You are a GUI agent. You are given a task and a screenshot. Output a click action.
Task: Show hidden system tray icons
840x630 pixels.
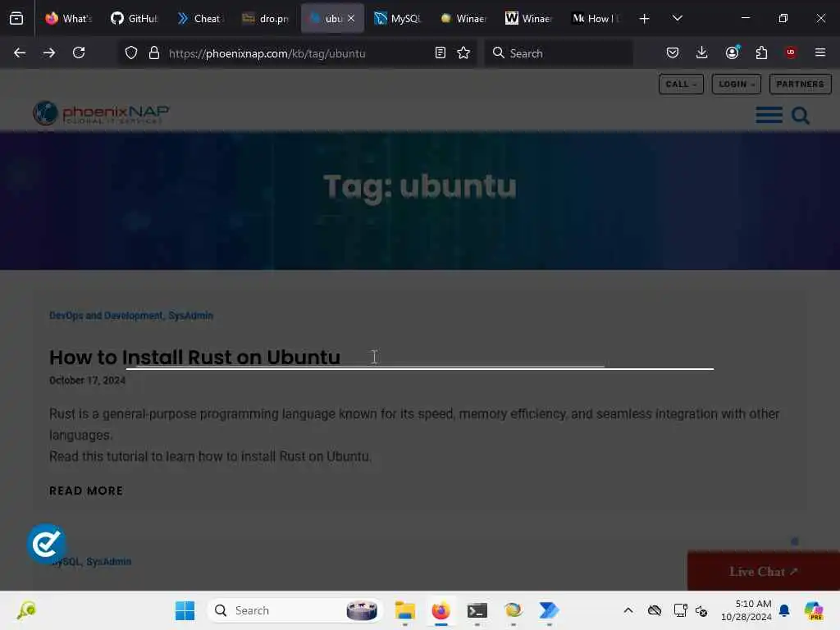628,610
